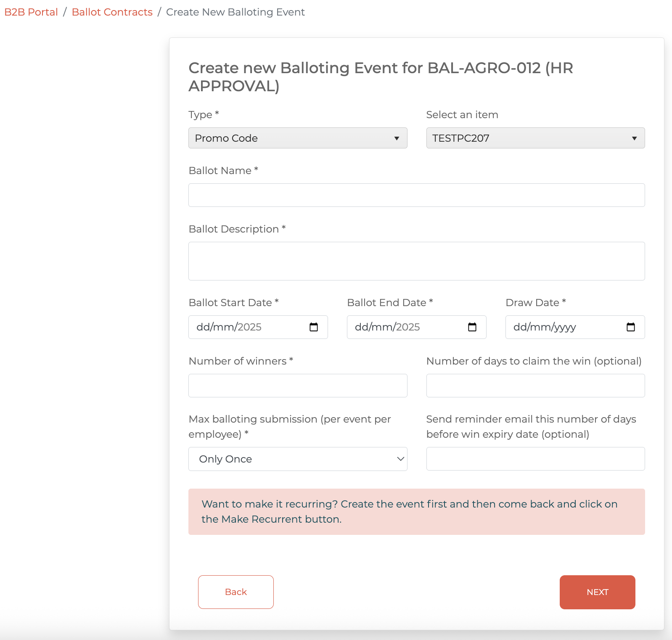672x640 pixels.
Task: Open calendar picker for Draw Date
Action: 630,327
